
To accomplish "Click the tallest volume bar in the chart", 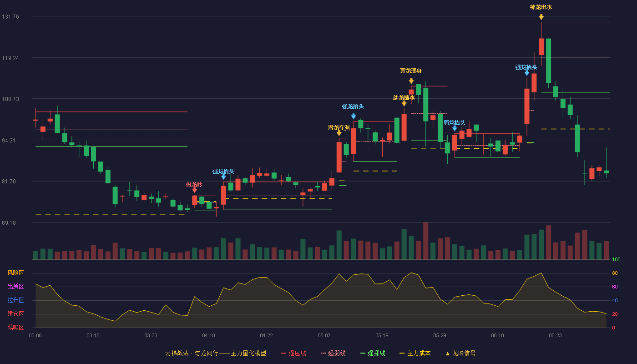I will (x=425, y=241).
